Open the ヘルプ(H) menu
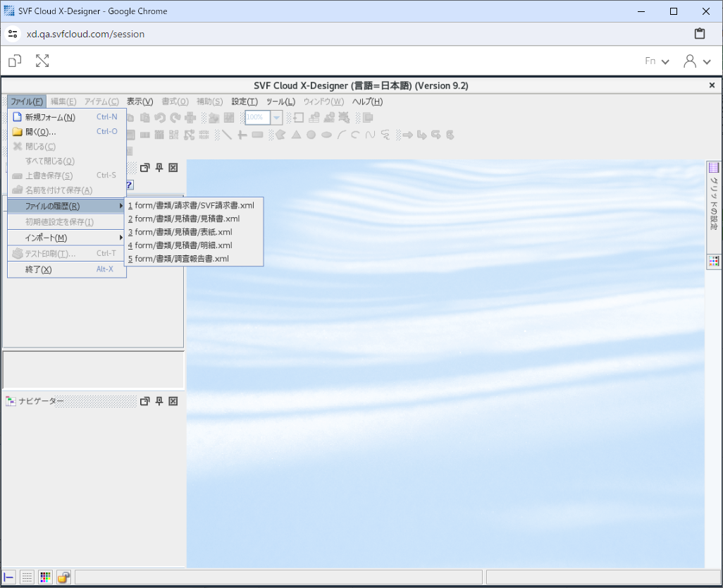The height and width of the screenshot is (588, 723). tap(368, 102)
